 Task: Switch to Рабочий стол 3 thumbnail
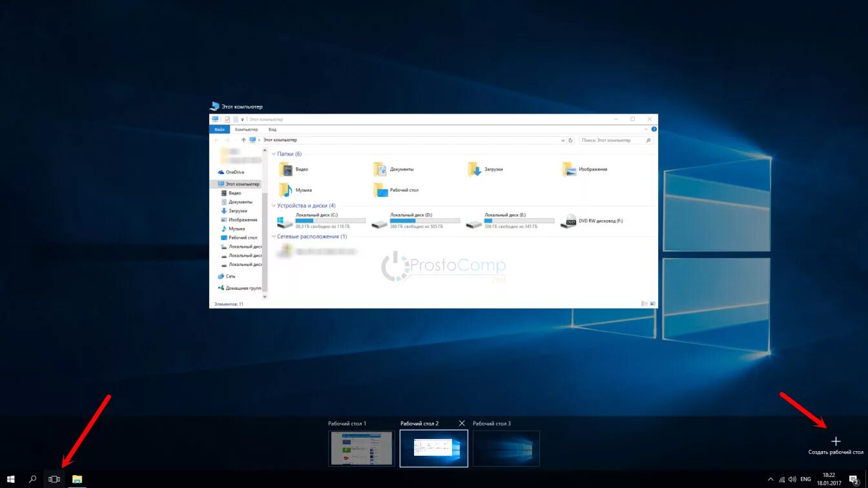click(506, 448)
